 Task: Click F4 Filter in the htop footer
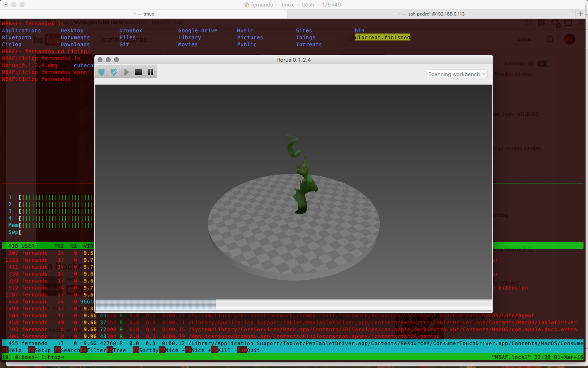pyautogui.click(x=94, y=350)
